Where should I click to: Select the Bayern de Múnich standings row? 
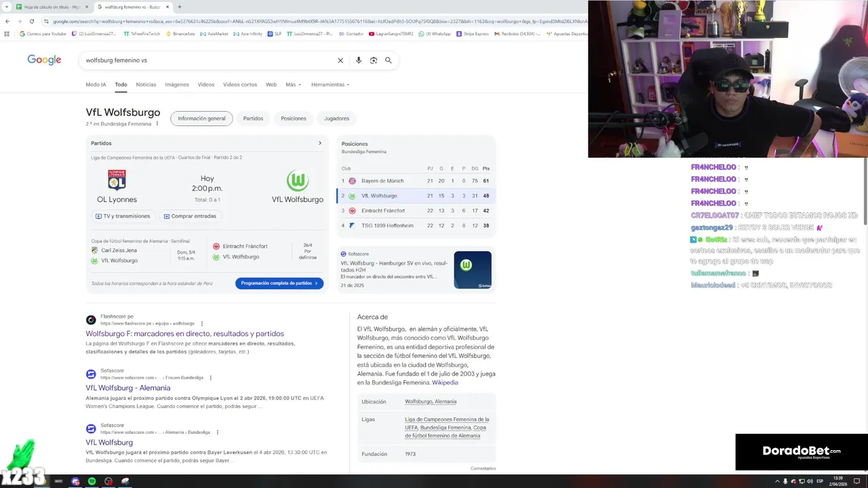[x=416, y=181]
